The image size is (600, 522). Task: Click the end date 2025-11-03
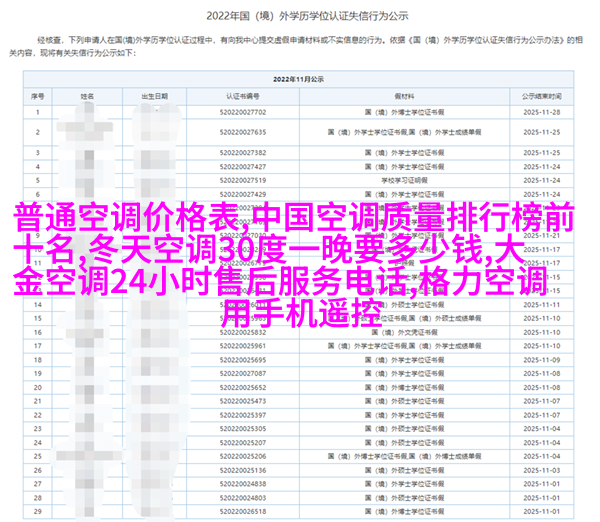(x=541, y=470)
